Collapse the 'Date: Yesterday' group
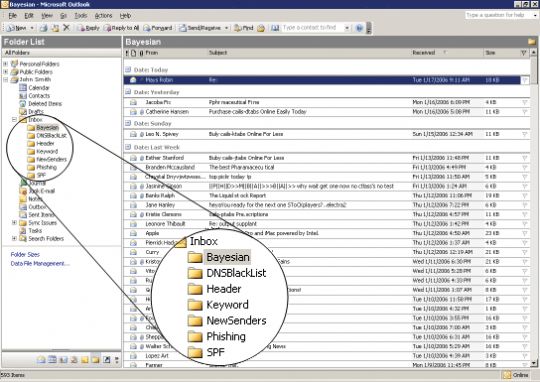Screen dimensions: 540x382 tap(128, 92)
